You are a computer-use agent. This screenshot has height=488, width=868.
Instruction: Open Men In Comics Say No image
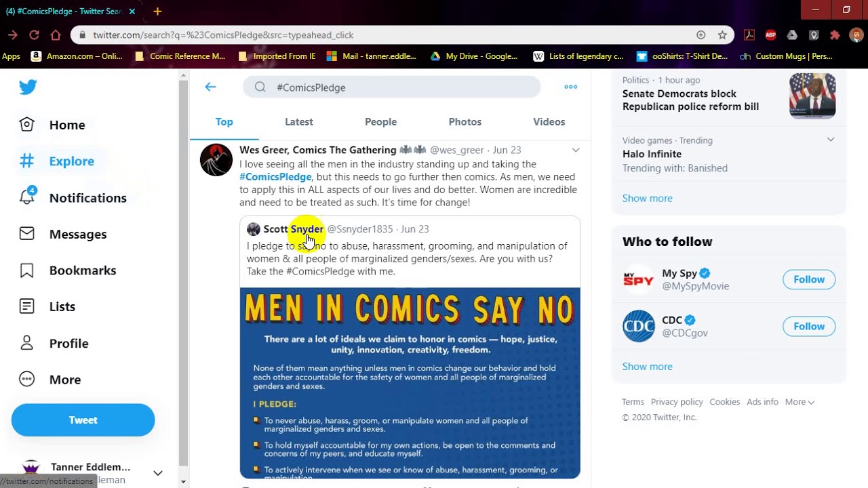pyautogui.click(x=410, y=383)
